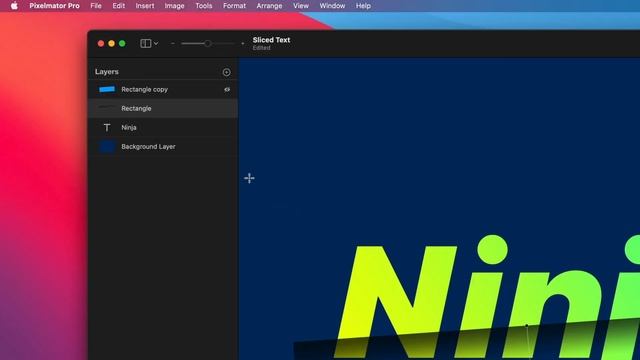Click the Rectangle copy blue thumbnail
Viewport: 640px width, 360px height.
[x=107, y=89]
